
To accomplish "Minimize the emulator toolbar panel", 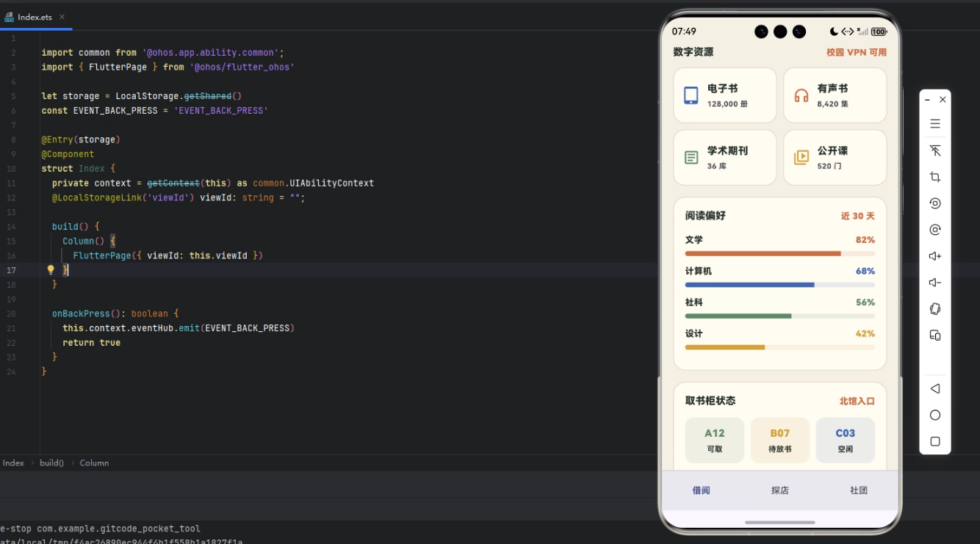I will tap(927, 100).
